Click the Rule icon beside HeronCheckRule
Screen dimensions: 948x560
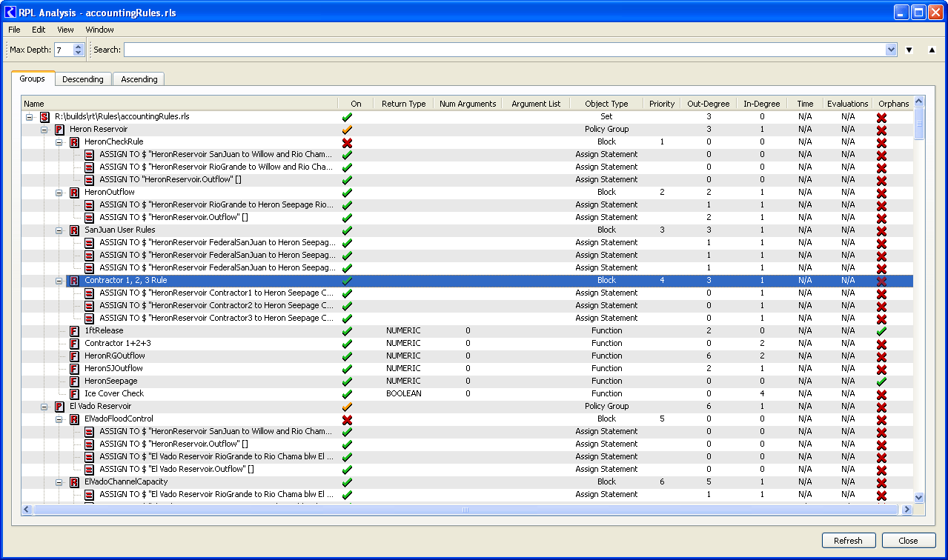click(x=74, y=142)
